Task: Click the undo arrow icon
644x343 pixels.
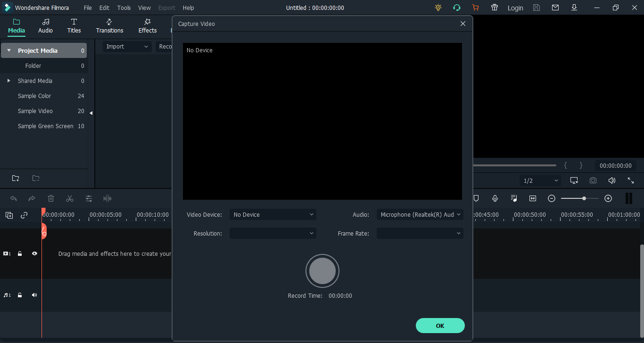Action: pyautogui.click(x=13, y=198)
